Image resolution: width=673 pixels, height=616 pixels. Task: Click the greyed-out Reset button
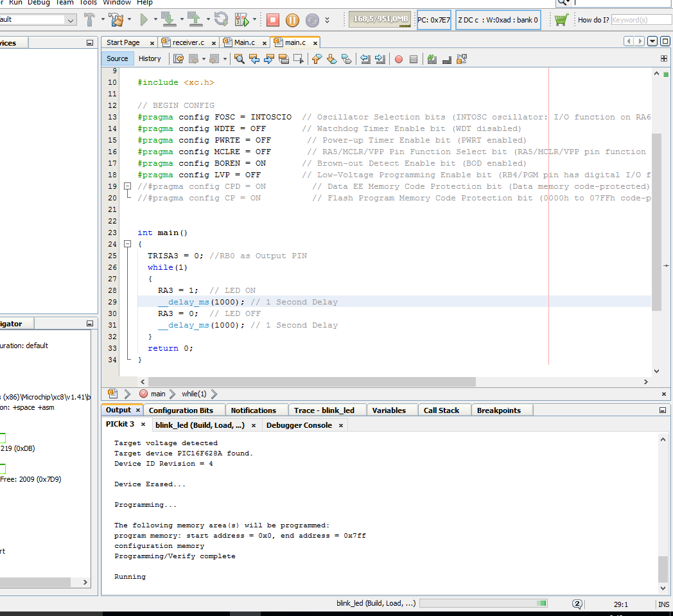click(312, 20)
